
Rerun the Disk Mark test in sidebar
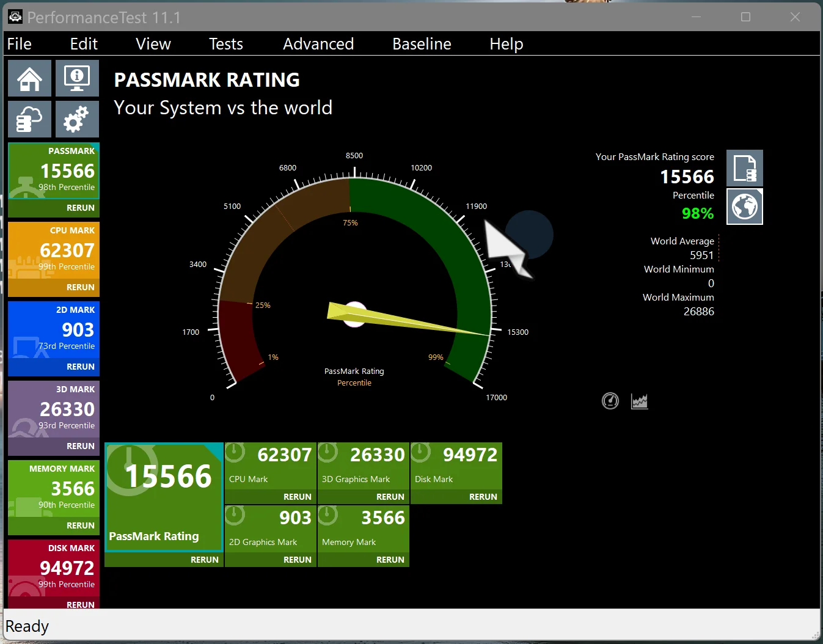click(x=54, y=604)
